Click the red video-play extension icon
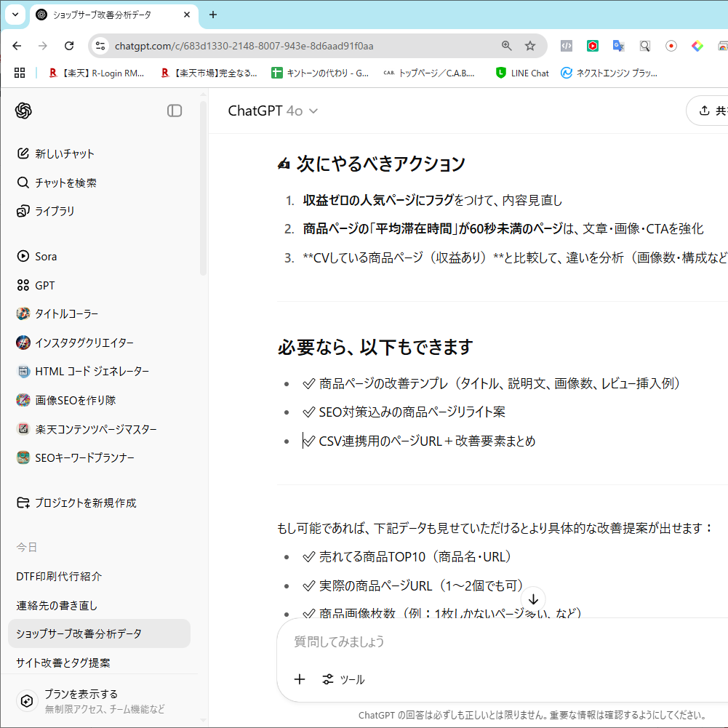The height and width of the screenshot is (728, 728). [x=593, y=46]
